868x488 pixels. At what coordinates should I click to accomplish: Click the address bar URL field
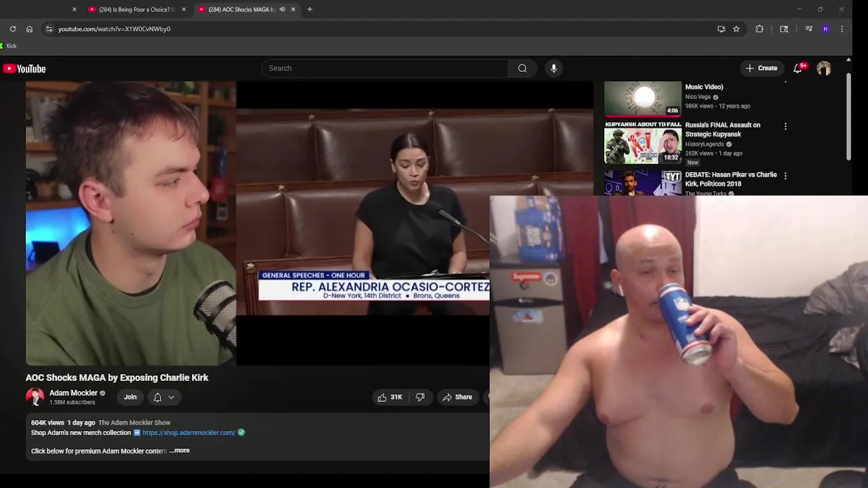click(x=380, y=29)
